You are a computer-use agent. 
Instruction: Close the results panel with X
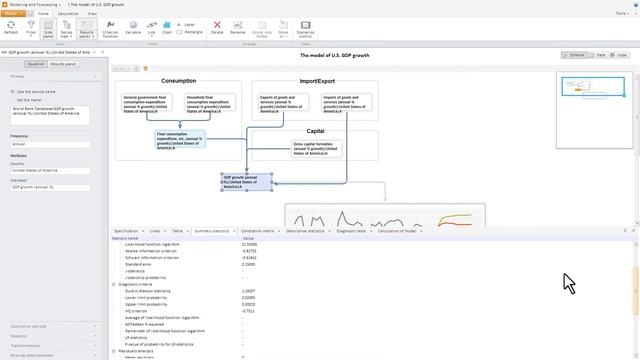click(x=633, y=231)
